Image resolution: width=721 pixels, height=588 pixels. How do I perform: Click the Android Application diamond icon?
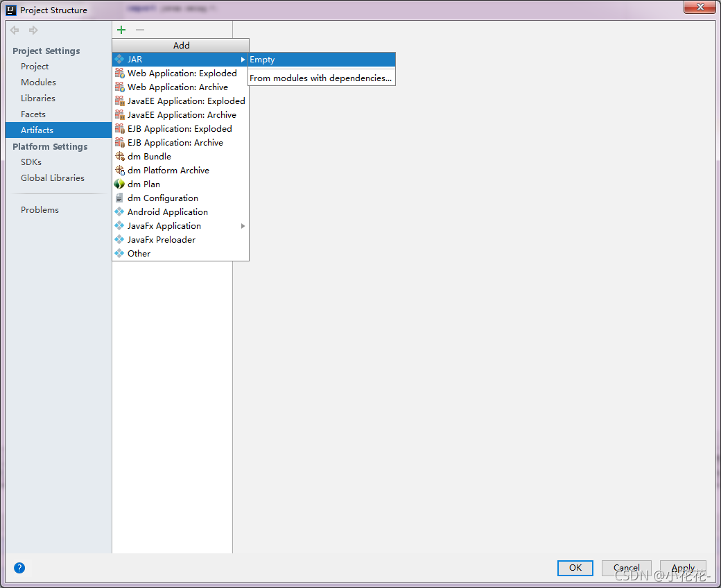pos(119,211)
